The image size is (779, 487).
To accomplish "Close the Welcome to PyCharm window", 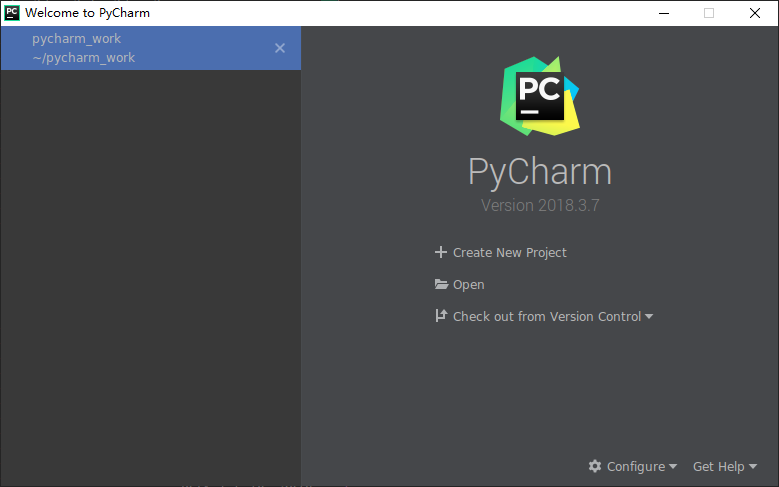I will 755,13.
